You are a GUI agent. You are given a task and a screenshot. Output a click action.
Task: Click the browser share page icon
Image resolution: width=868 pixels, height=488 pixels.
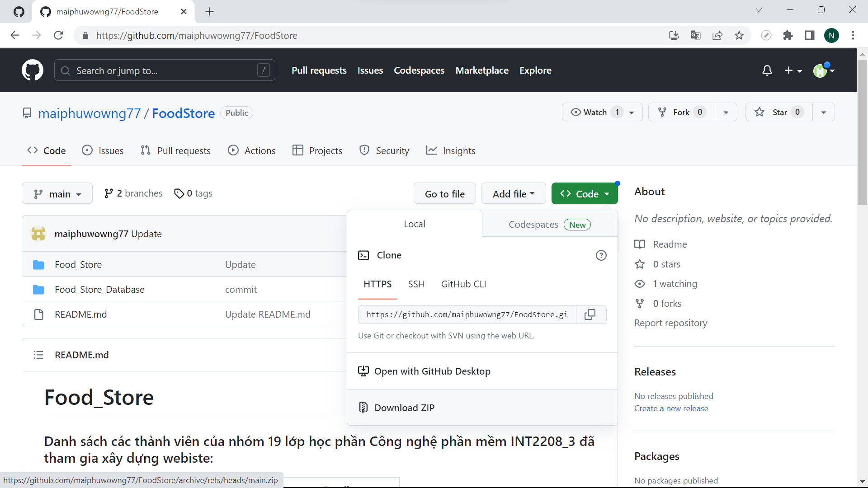(x=717, y=35)
